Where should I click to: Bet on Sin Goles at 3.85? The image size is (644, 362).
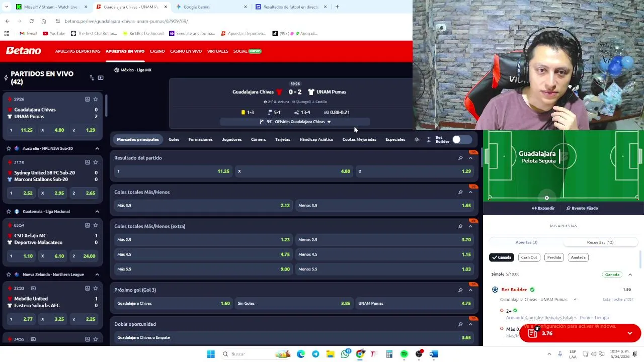(294, 303)
